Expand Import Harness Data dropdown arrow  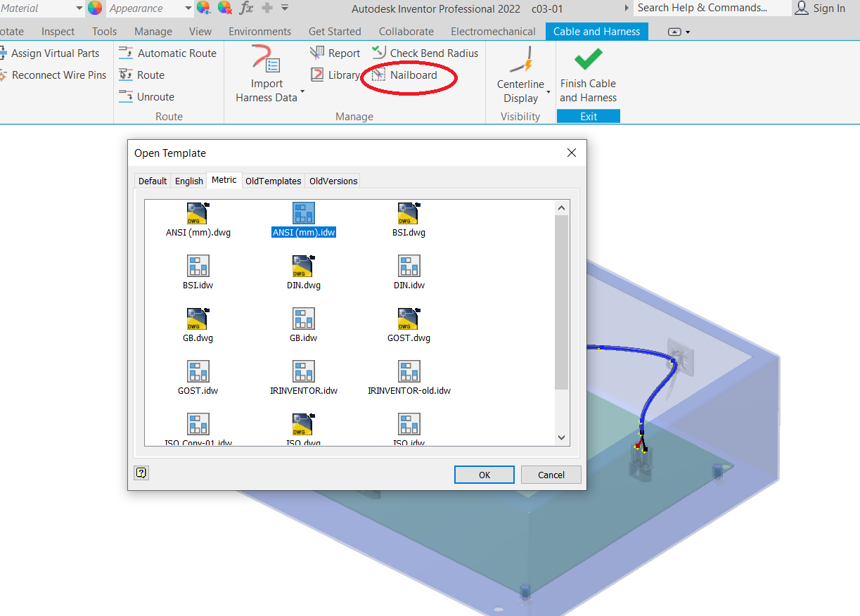pyautogui.click(x=302, y=91)
